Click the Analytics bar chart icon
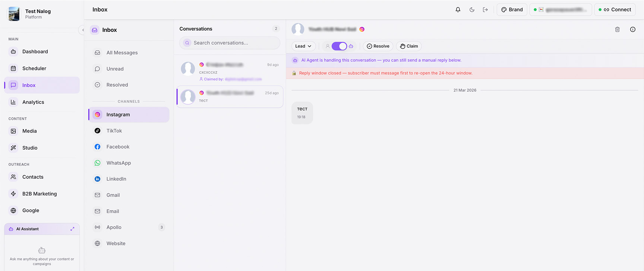Image resolution: width=644 pixels, height=271 pixels. click(13, 102)
